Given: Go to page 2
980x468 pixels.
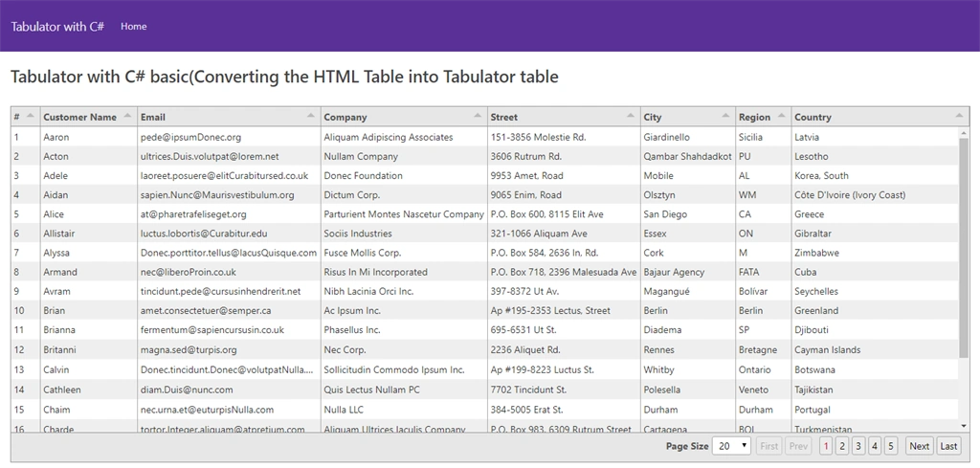Looking at the screenshot, I should click(x=842, y=446).
